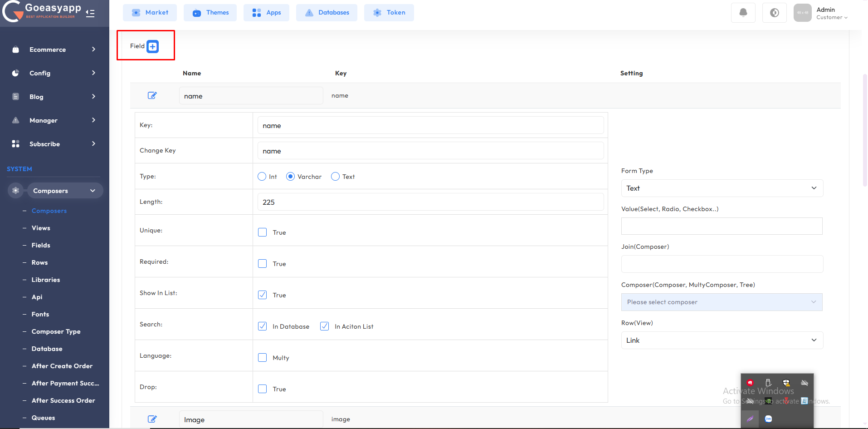Check the Multy language checkbox

(x=263, y=358)
